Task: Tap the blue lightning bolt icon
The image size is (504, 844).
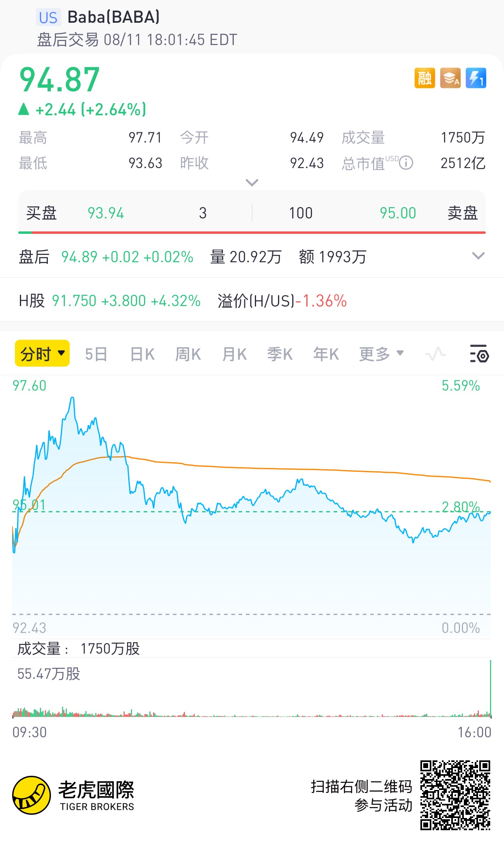Action: pos(476,78)
